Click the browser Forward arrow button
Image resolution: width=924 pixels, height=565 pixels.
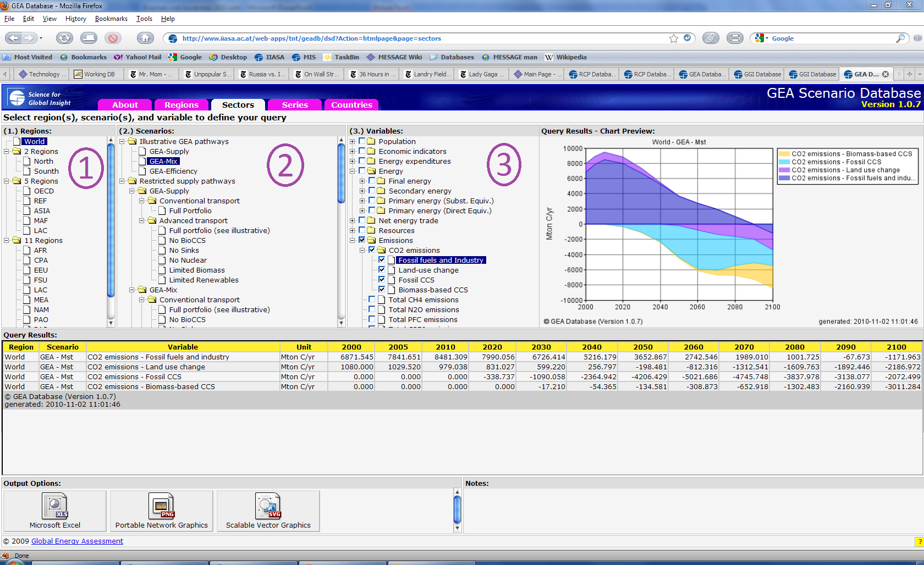tap(30, 38)
